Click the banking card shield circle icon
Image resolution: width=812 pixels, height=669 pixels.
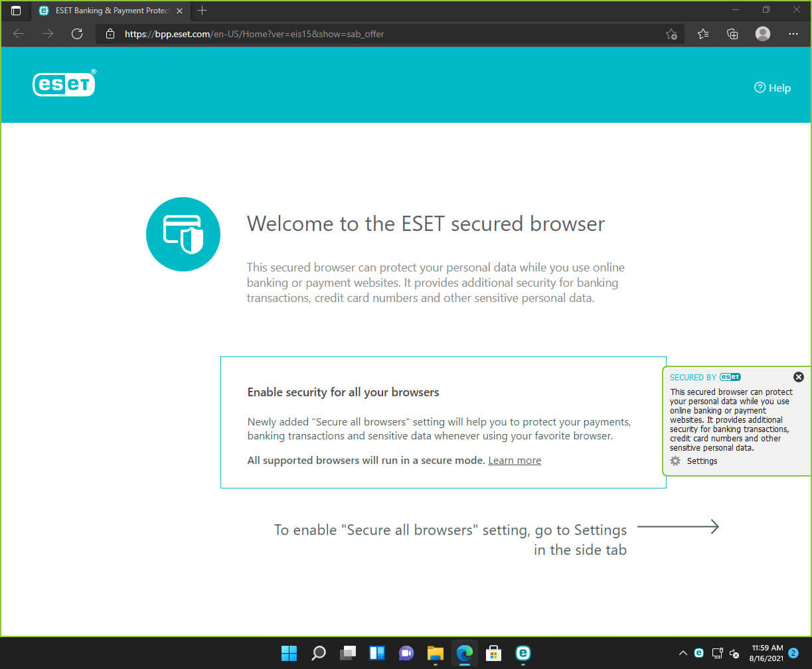tap(183, 234)
